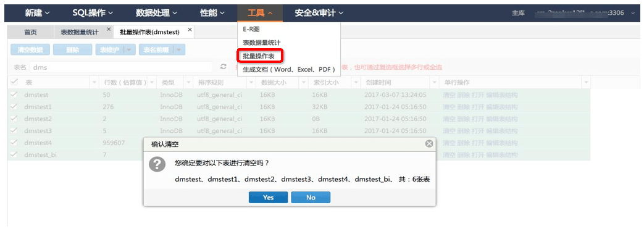Viewport: 644px width, 231px height.
Task: Click the 2017-03-07 13:24:05 creation time cell
Action: [395, 95]
